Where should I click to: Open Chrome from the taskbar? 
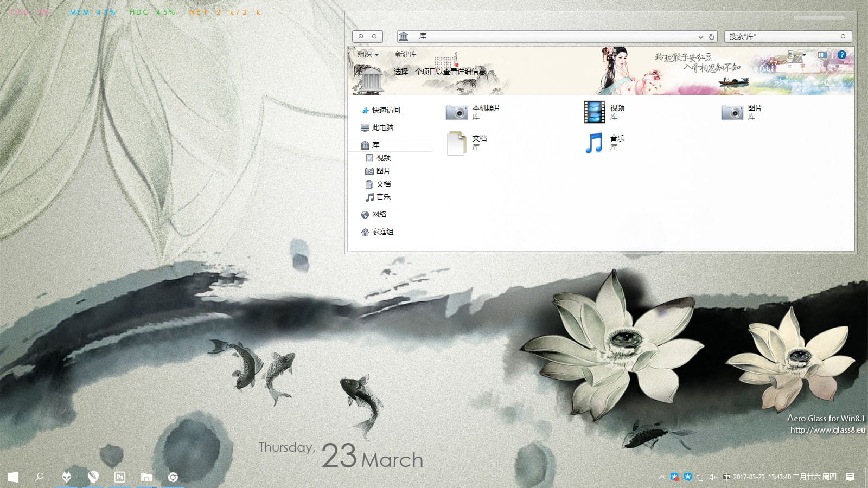[173, 477]
